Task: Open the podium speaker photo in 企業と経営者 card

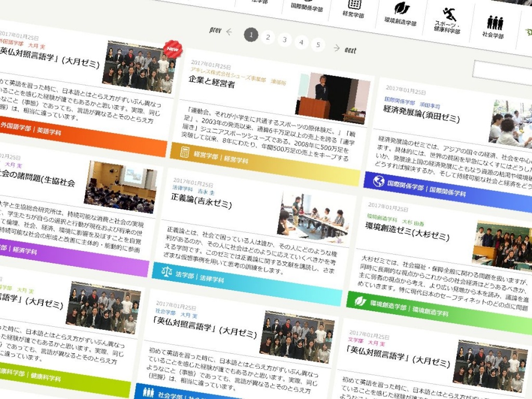Action: point(332,98)
